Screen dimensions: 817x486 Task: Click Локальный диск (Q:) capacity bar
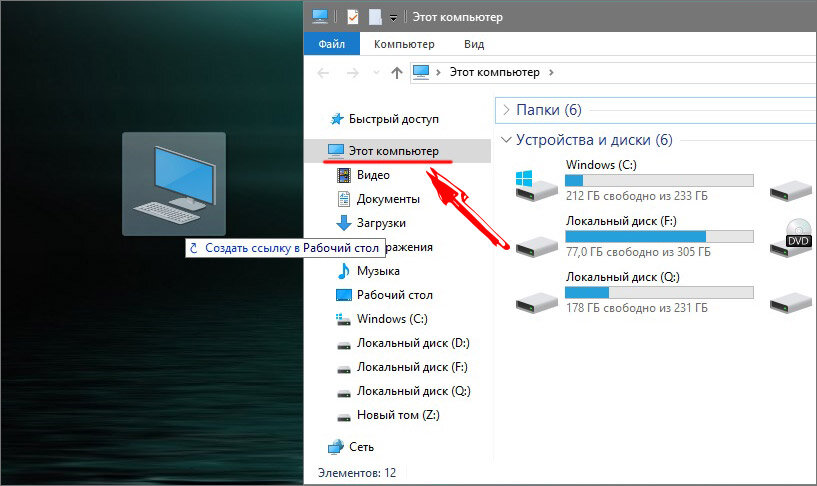tap(659, 292)
